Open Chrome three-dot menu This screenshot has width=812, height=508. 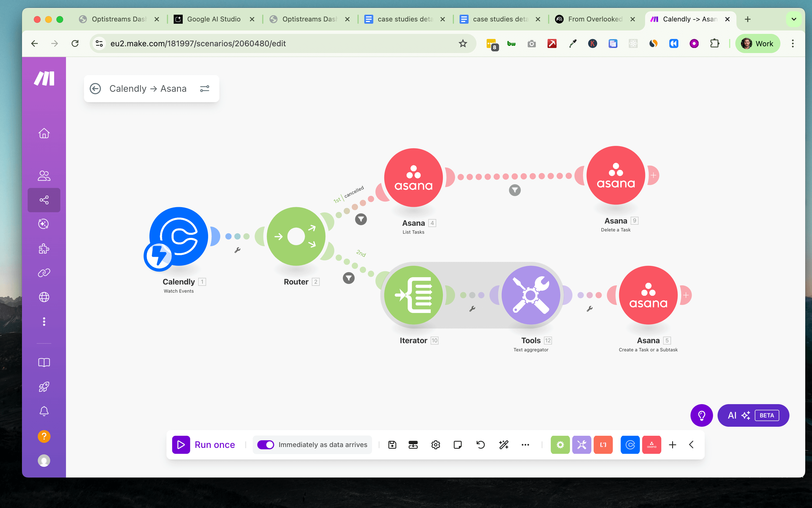click(x=793, y=43)
